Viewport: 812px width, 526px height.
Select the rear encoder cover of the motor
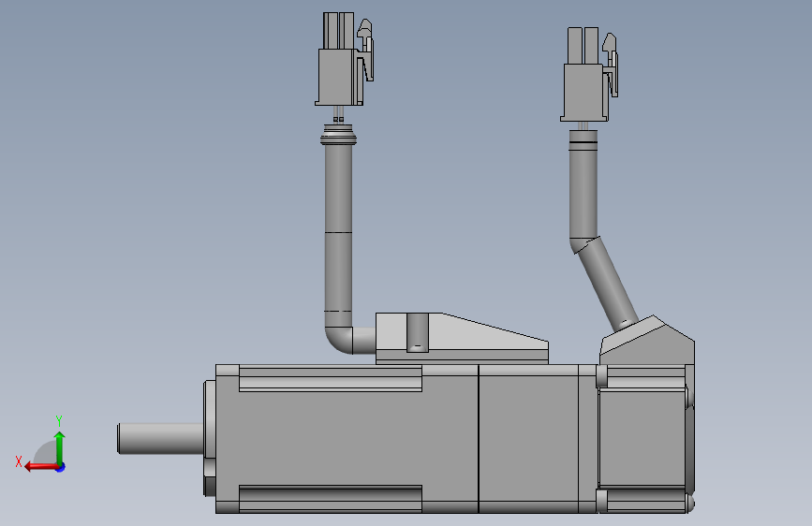pos(645,438)
